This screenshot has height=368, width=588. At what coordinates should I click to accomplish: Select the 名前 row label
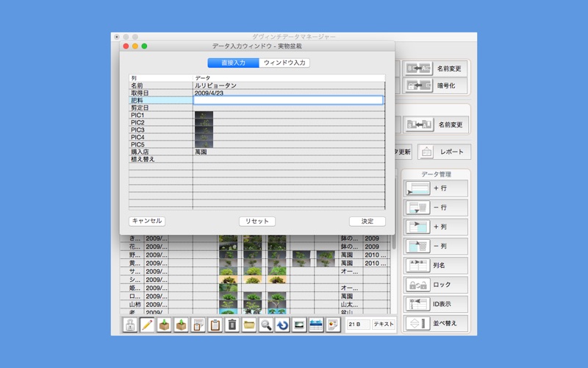[137, 85]
